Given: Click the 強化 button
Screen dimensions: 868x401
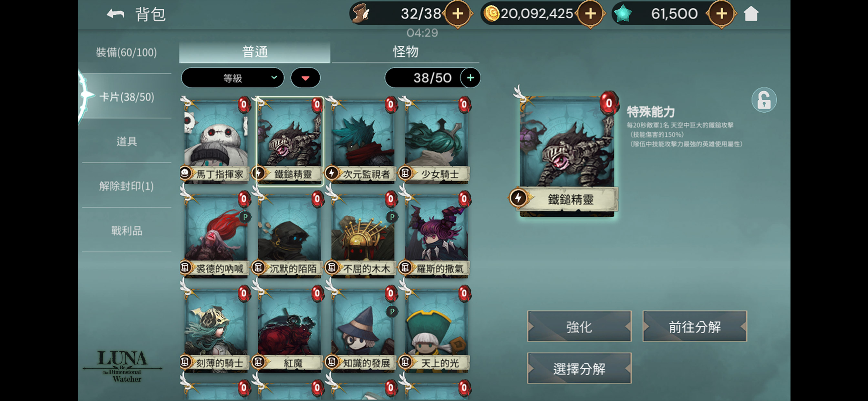Looking at the screenshot, I should pos(579,326).
